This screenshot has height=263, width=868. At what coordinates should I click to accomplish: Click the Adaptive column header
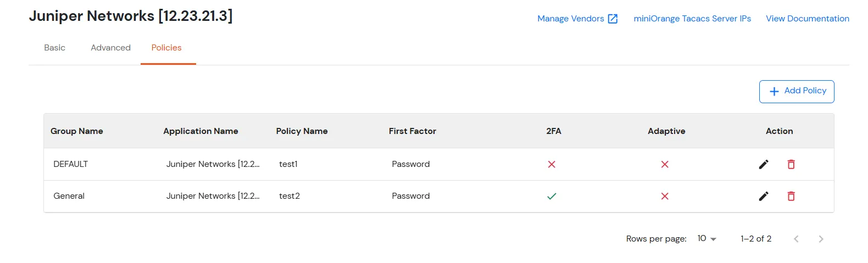(x=666, y=131)
